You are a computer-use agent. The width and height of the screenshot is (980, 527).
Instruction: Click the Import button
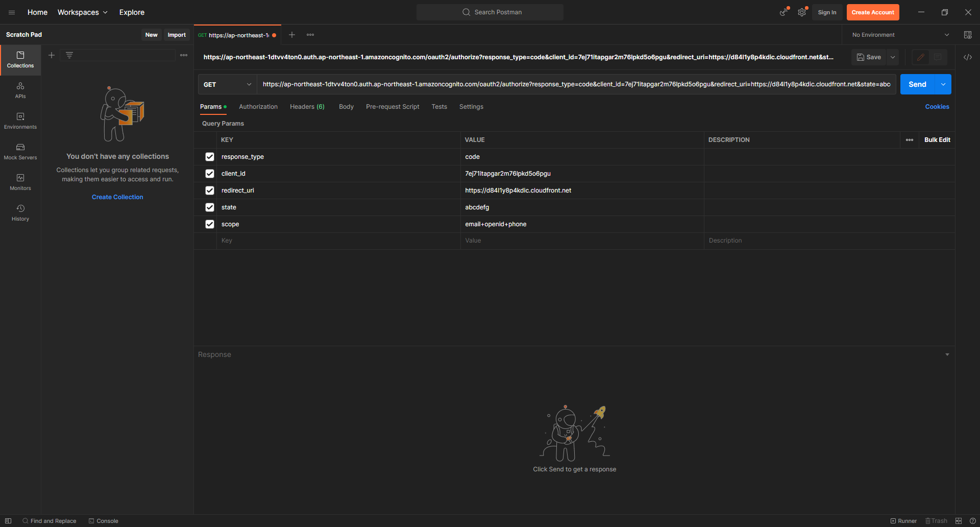point(177,35)
